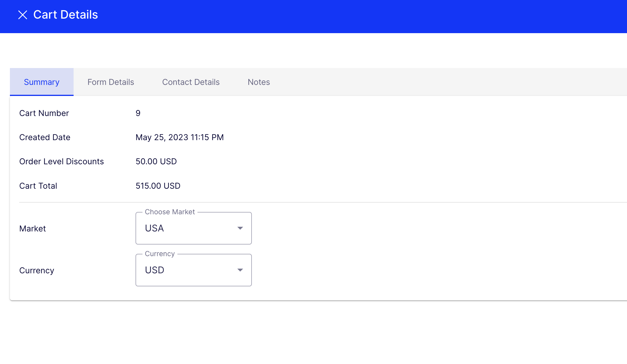Click the USD currency selection field
Viewport: 627px width, 364px height.
186,270
